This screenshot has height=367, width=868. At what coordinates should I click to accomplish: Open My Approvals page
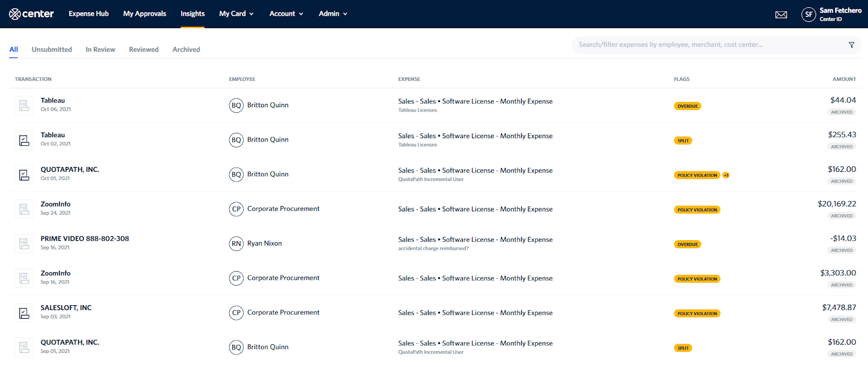pyautogui.click(x=144, y=14)
